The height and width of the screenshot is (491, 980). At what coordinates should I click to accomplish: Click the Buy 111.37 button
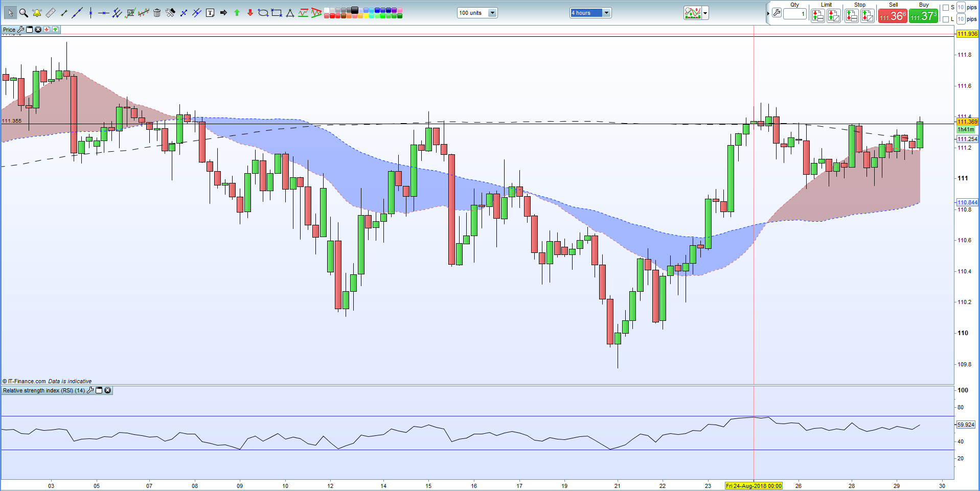(923, 16)
